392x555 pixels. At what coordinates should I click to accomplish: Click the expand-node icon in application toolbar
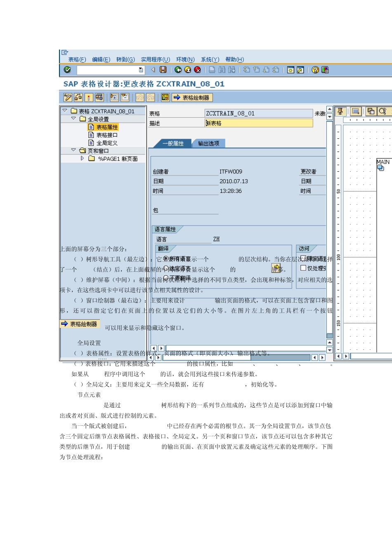pos(114,97)
